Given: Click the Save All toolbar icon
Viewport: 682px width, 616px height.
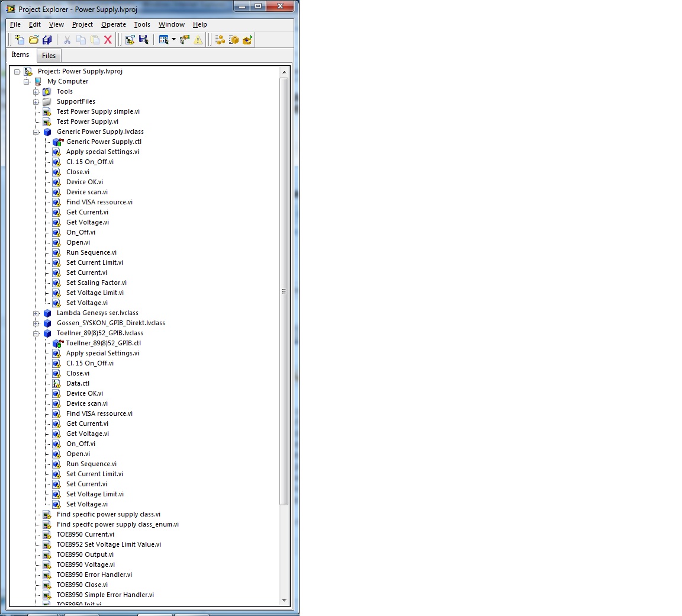Looking at the screenshot, I should pos(47,40).
